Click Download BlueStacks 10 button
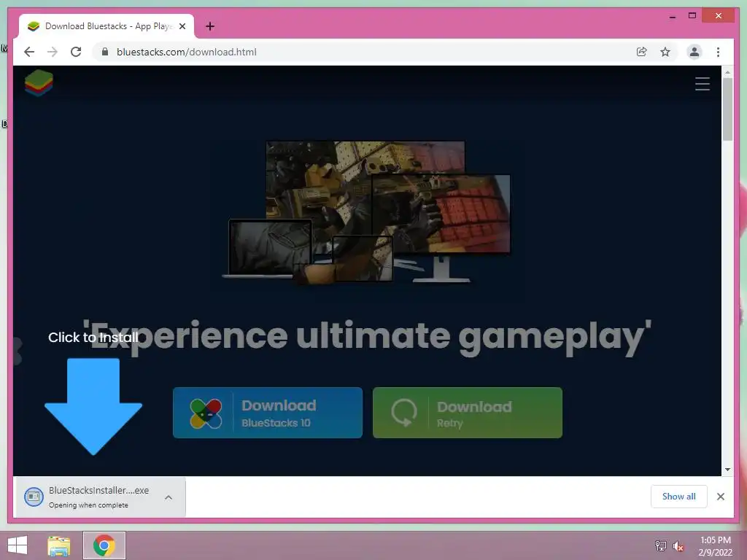The image size is (747, 560). [x=268, y=413]
